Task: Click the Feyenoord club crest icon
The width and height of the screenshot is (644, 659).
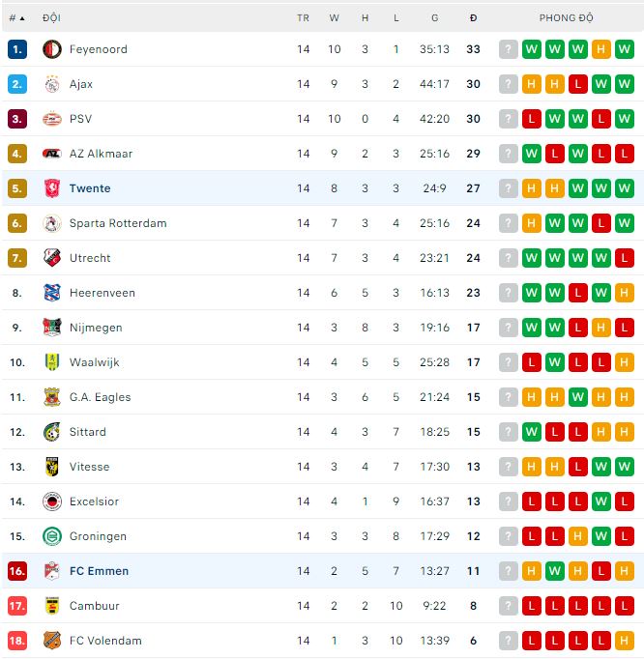Action: (x=52, y=49)
